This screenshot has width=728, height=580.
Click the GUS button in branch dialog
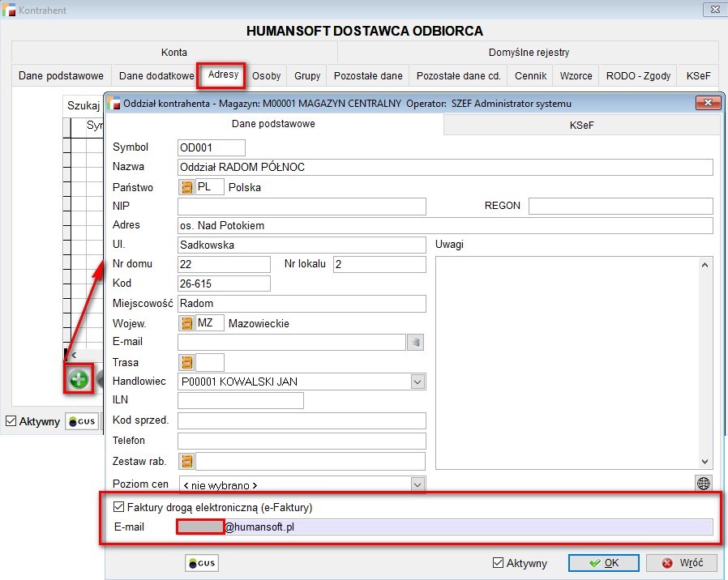202,563
